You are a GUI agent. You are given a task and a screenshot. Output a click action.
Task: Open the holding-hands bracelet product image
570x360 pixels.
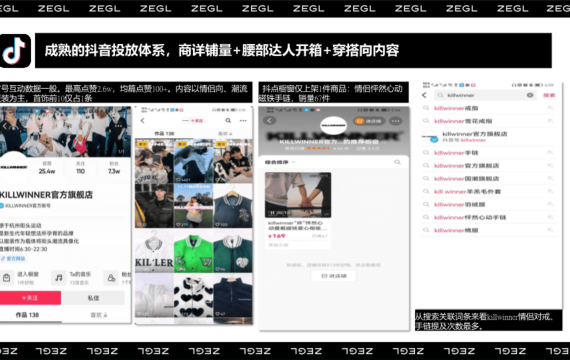(x=298, y=195)
